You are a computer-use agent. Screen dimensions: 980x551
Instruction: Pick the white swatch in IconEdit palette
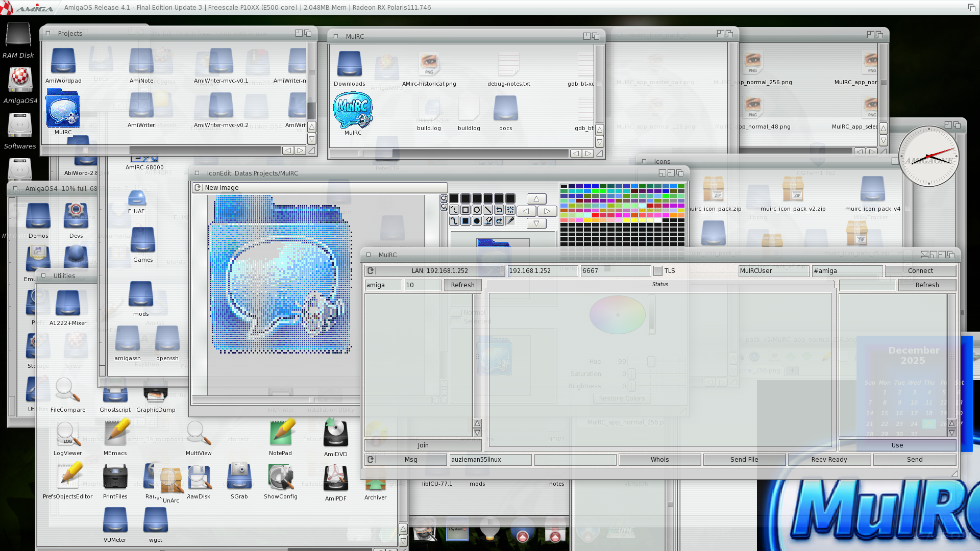click(658, 220)
